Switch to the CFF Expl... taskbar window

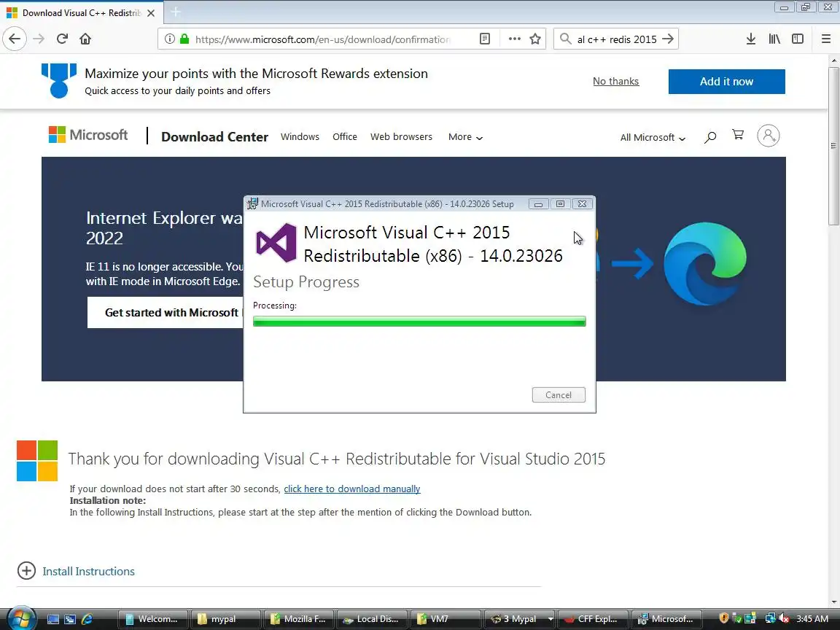click(x=592, y=619)
